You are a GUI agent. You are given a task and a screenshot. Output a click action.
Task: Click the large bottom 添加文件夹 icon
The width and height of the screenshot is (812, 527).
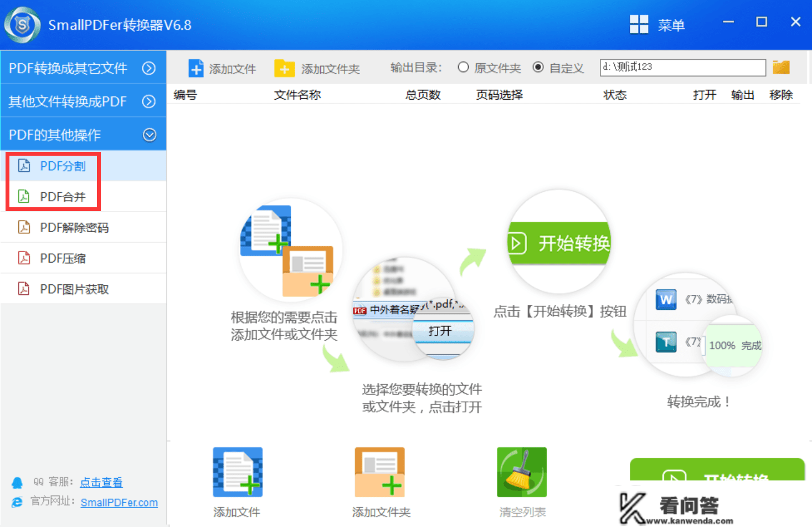[380, 472]
